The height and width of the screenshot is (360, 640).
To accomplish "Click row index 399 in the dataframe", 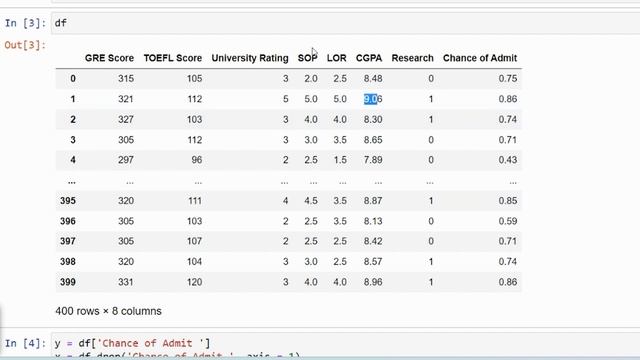I will pos(68,282).
